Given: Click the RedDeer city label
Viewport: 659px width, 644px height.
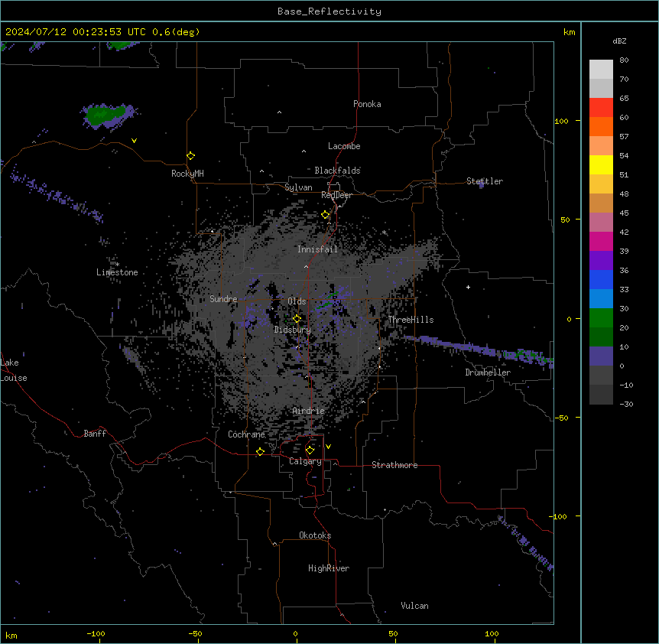Looking at the screenshot, I should pyautogui.click(x=336, y=195).
